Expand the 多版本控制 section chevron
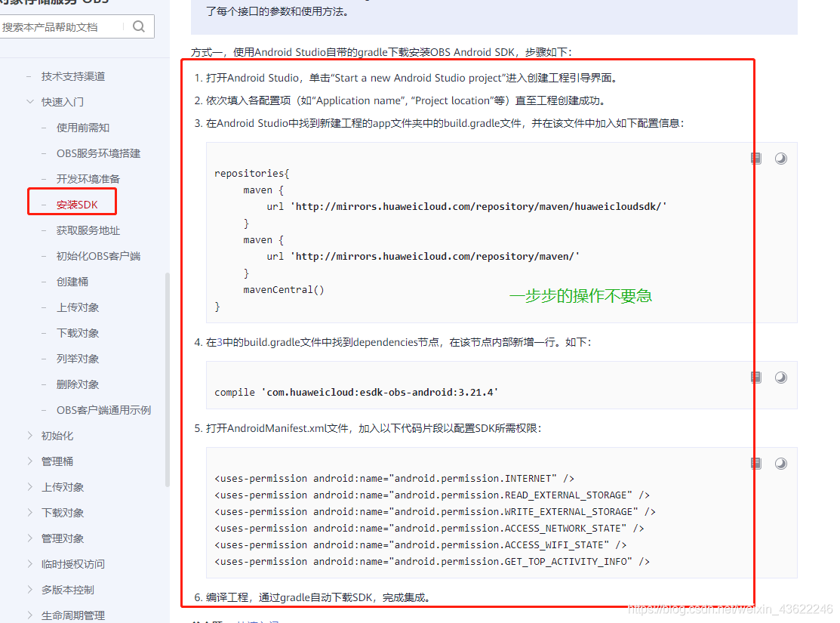The width and height of the screenshot is (840, 623). point(30,590)
